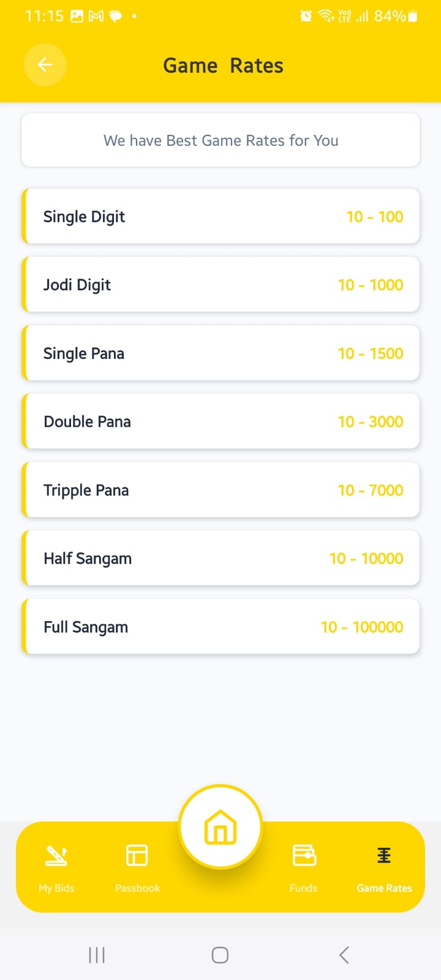
Task: Select the Single Digit rate row
Action: (221, 216)
